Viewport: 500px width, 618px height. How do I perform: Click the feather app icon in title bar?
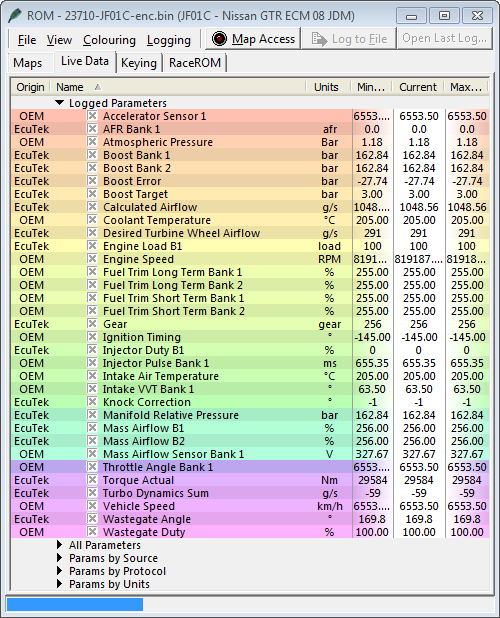tap(14, 16)
